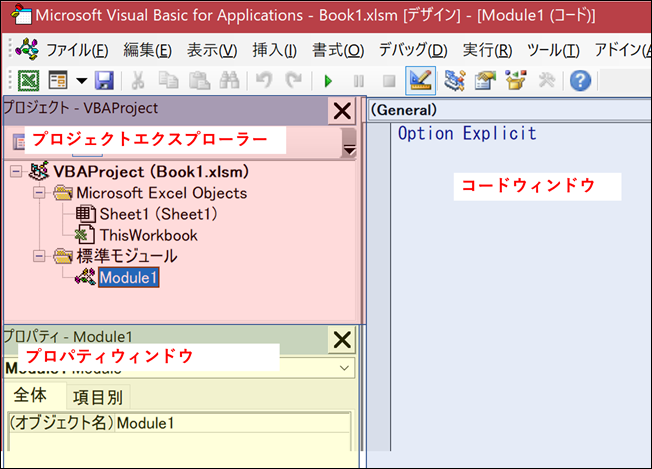Open the 挿入(I) menu
The height and width of the screenshot is (469, 652).
click(275, 50)
